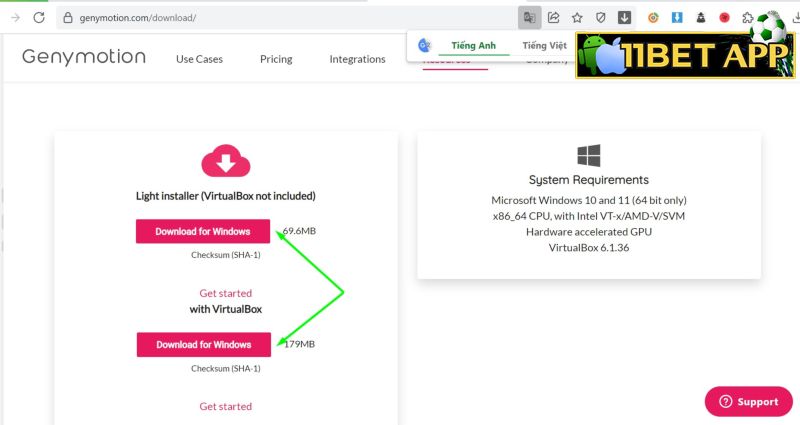Image resolution: width=800 pixels, height=425 pixels.
Task: Open Checksum (SHA-1) under light installer
Action: tap(226, 255)
